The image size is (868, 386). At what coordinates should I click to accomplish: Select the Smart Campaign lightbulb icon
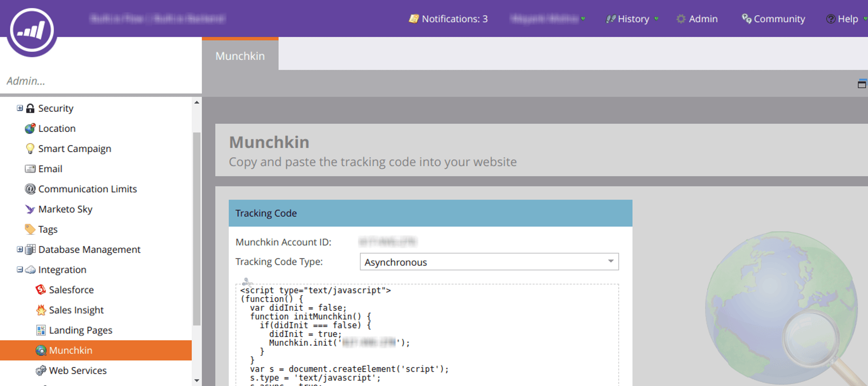coord(30,148)
